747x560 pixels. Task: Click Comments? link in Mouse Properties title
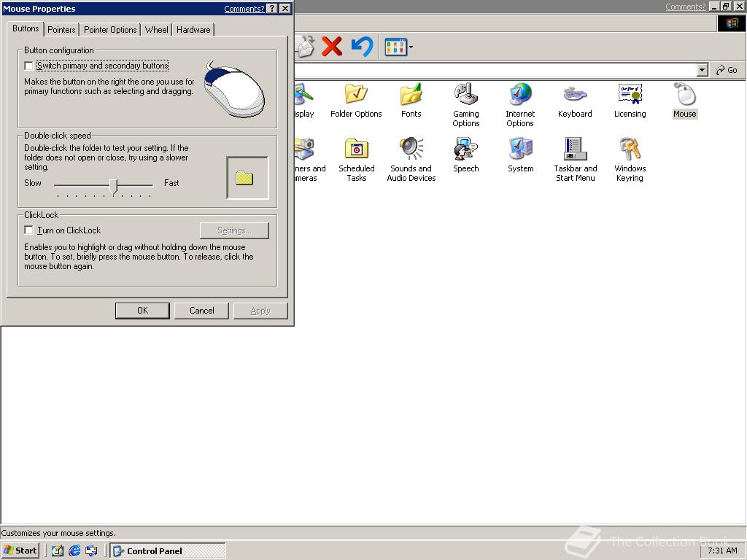tap(244, 9)
